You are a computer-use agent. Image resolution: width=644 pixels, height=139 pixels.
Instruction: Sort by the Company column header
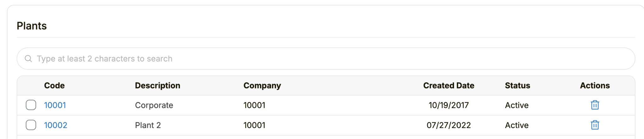[262, 85]
